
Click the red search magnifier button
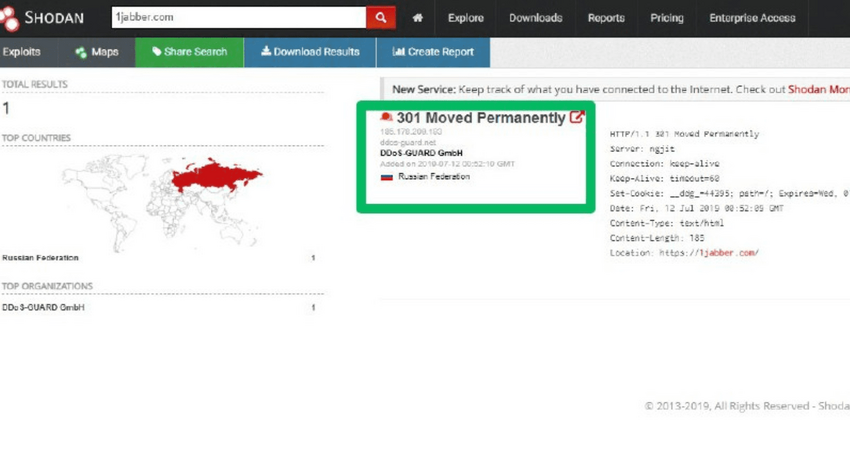coord(381,17)
